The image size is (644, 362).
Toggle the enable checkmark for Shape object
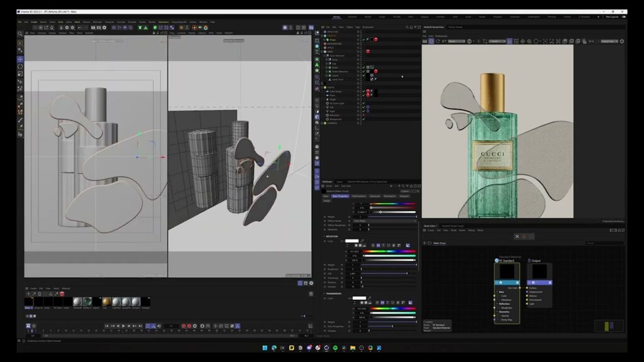click(364, 40)
